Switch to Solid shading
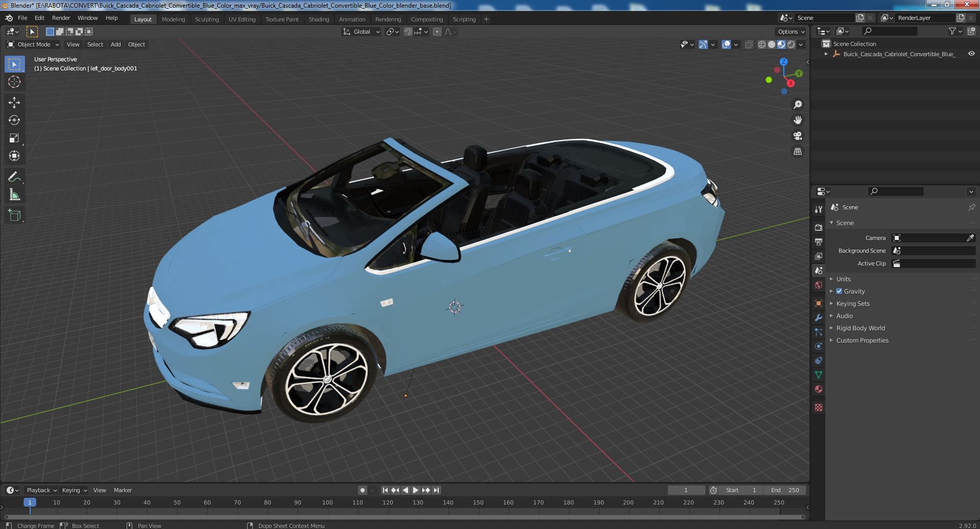980x529 pixels. pyautogui.click(x=772, y=44)
